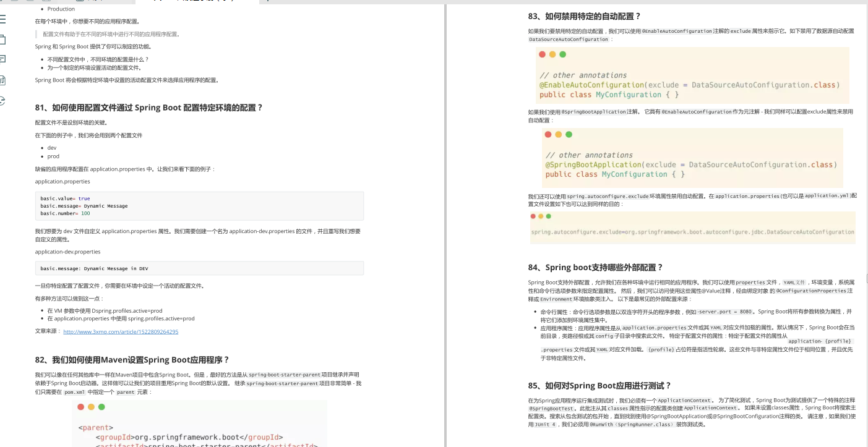Click inline code 'DataSourceAutoConfiguration :' above first snippet

coord(570,39)
